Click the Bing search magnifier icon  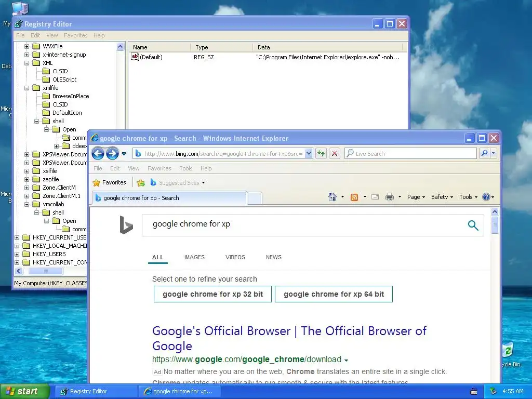pyautogui.click(x=473, y=225)
